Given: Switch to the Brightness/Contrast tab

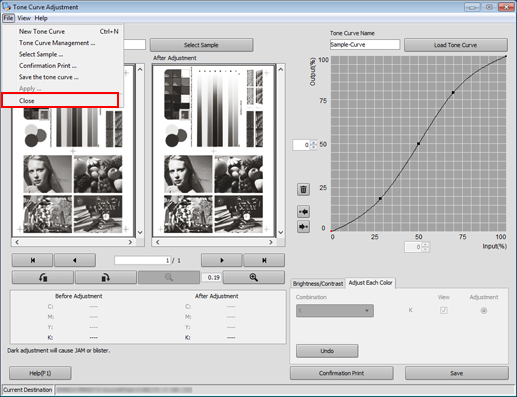Looking at the screenshot, I should [318, 284].
